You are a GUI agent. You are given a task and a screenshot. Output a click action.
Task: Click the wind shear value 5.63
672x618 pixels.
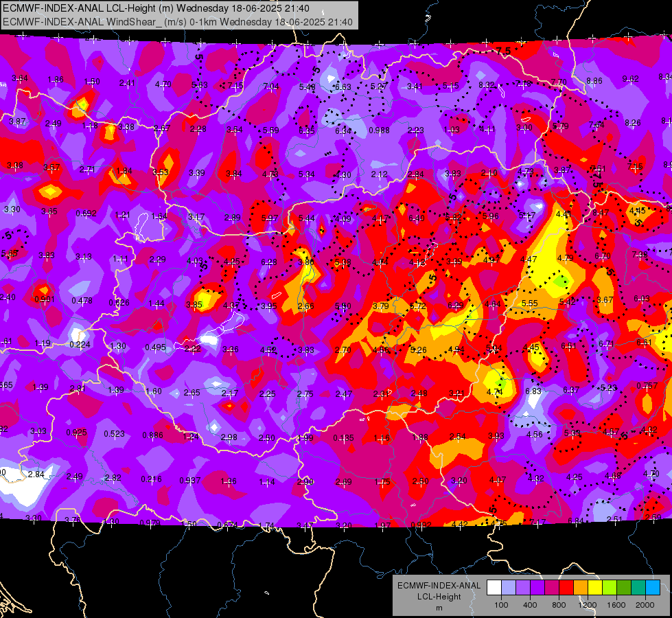[x=199, y=85]
